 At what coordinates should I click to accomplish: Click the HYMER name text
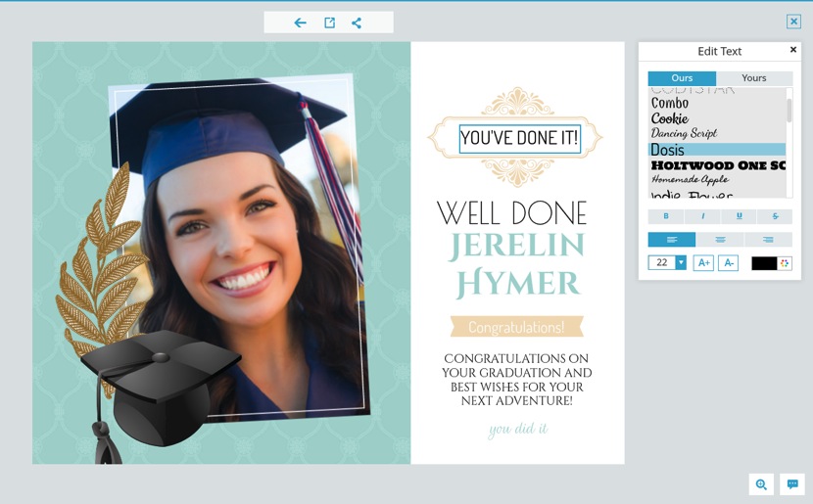point(518,283)
